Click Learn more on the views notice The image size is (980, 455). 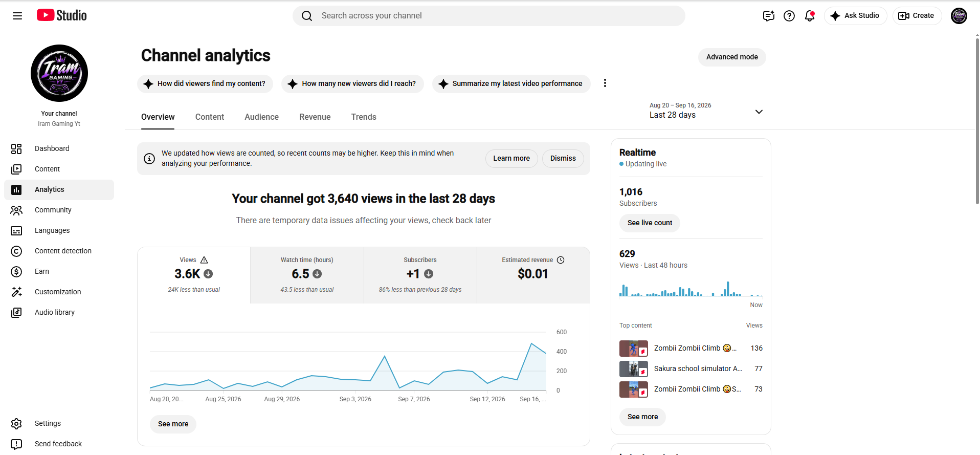click(511, 158)
